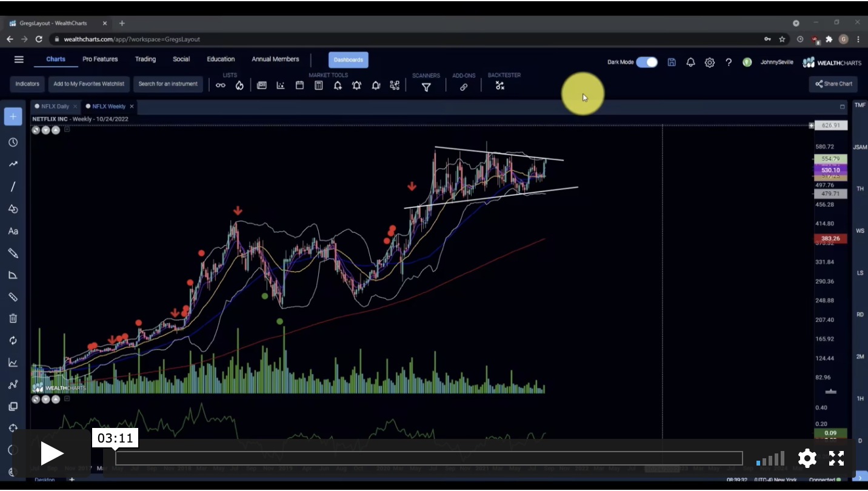Open the news market tool icon

(x=262, y=85)
